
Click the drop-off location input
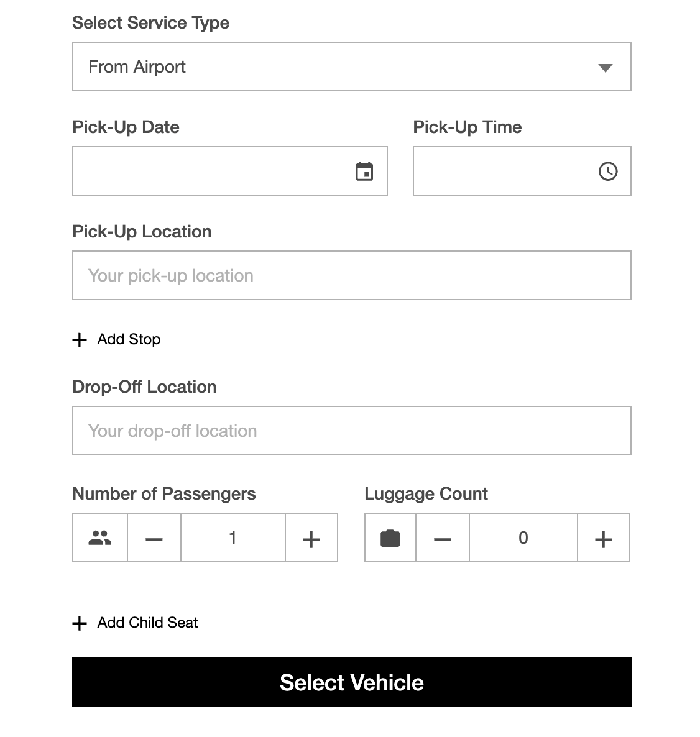pos(351,431)
